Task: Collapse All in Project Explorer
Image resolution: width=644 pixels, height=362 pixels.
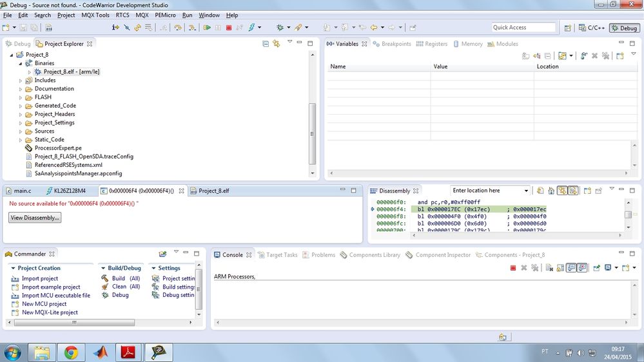Action: click(x=266, y=44)
